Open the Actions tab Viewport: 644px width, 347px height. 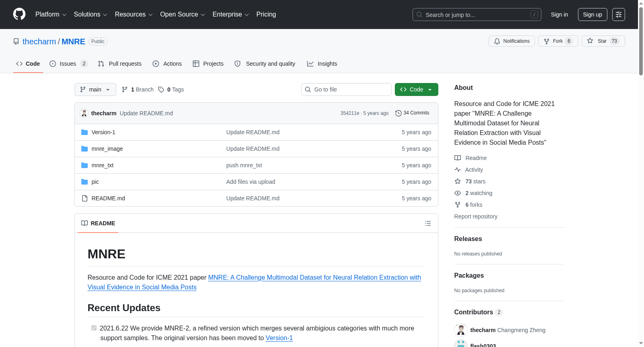pyautogui.click(x=167, y=64)
